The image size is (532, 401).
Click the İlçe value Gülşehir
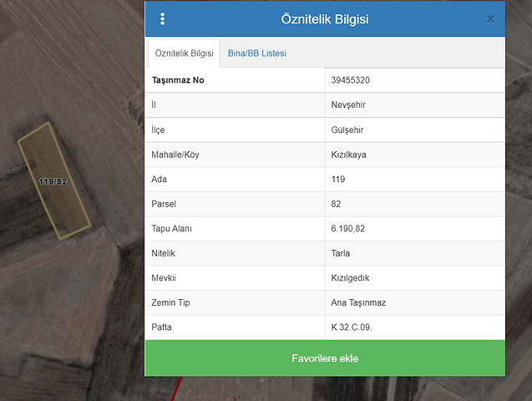coord(347,130)
